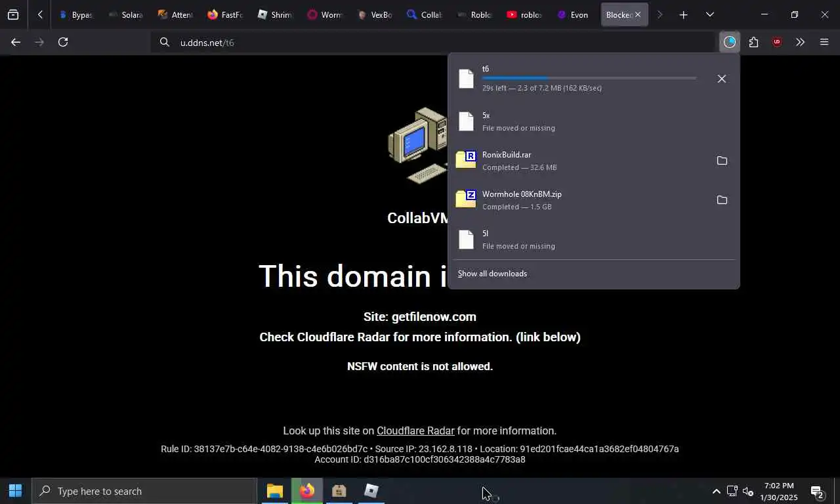This screenshot has height=504, width=840.
Task: Open the Roblox taskbar icon
Action: click(x=371, y=491)
